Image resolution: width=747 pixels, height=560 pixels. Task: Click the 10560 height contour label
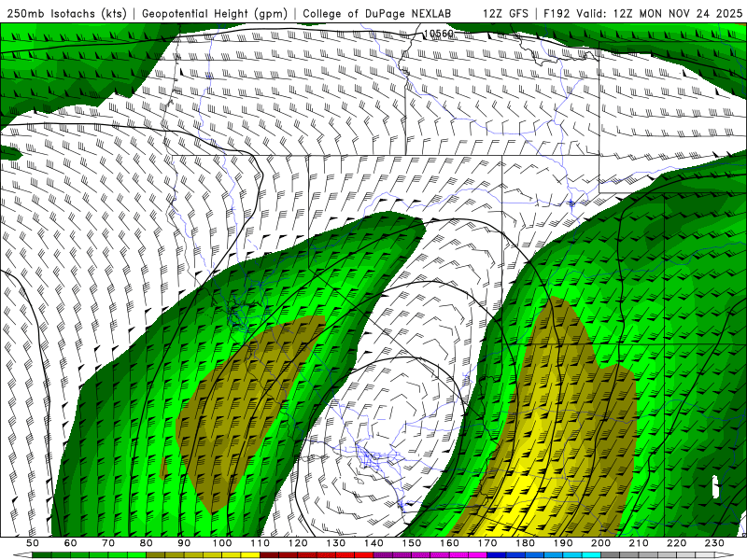(x=438, y=34)
